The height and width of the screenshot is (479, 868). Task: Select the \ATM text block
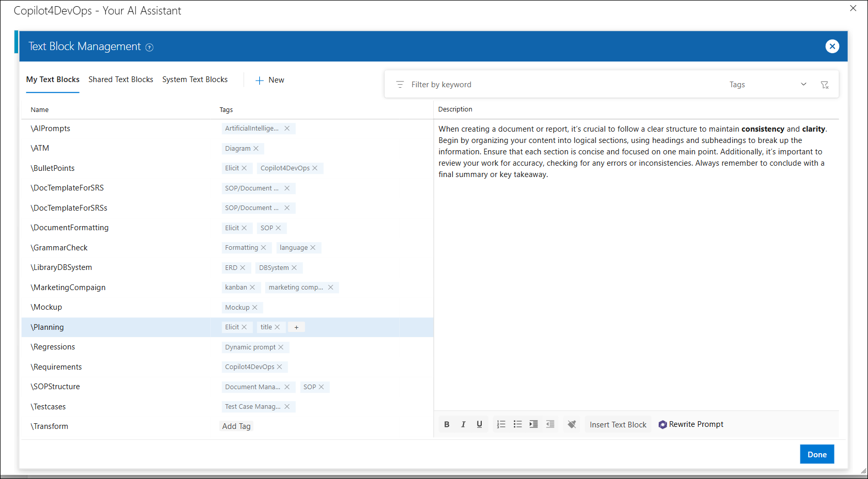tap(40, 148)
